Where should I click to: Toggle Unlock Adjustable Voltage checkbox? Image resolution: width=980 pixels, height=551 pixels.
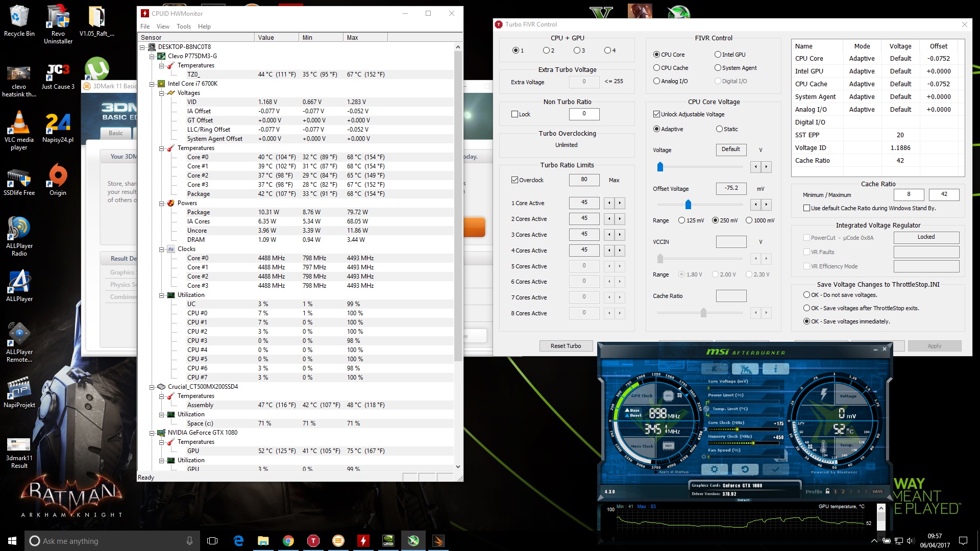[x=656, y=114]
